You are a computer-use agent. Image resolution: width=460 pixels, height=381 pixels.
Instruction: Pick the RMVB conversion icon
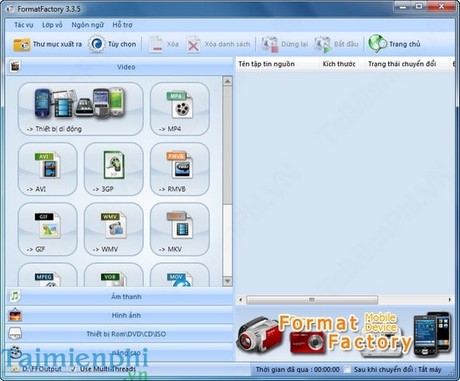(x=180, y=169)
